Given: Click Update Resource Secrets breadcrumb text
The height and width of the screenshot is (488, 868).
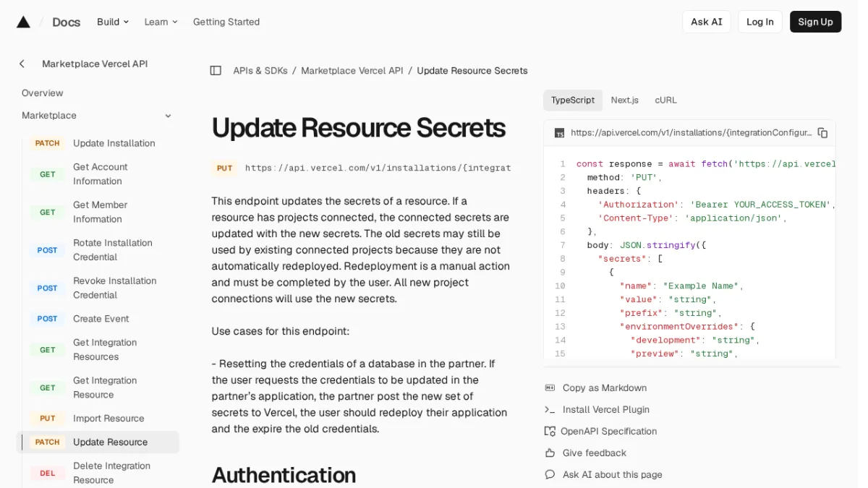Looking at the screenshot, I should coord(472,71).
